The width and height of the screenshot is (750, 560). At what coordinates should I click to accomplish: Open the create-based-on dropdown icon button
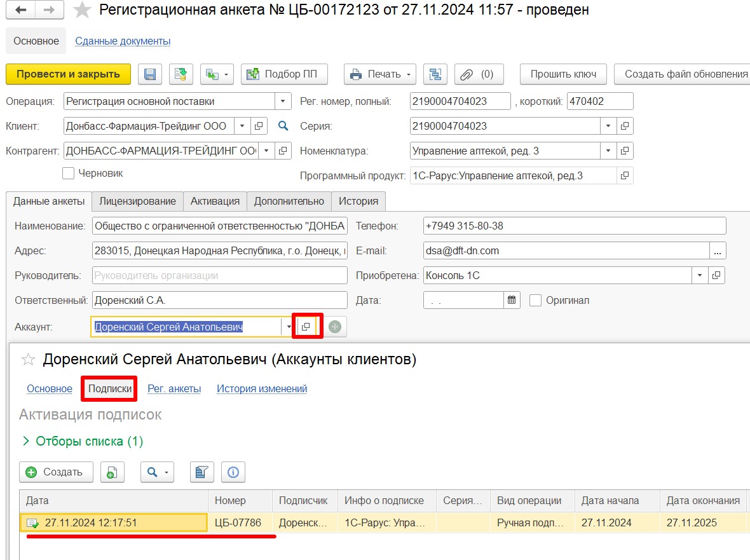coord(217,74)
